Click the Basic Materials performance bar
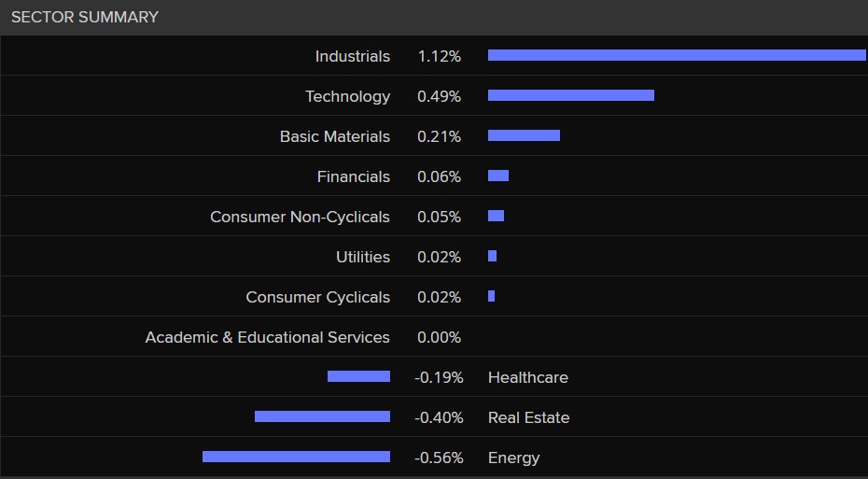The height and width of the screenshot is (479, 868). click(x=524, y=135)
